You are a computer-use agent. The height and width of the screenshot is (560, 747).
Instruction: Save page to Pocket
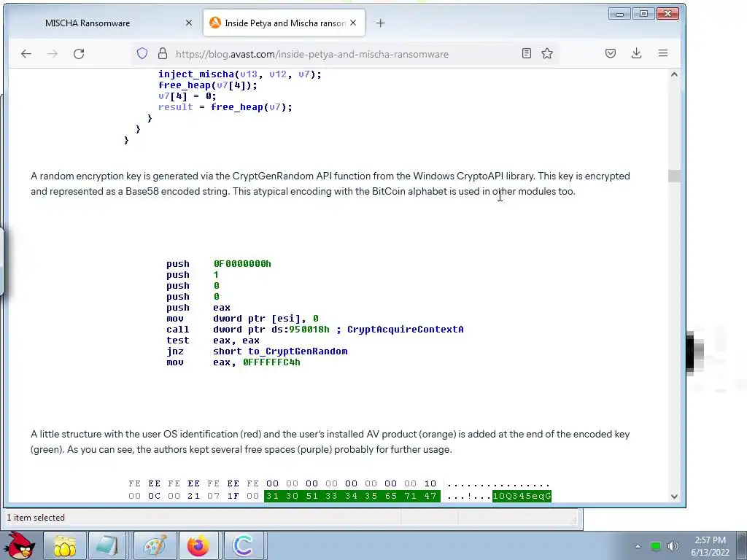[x=611, y=53]
